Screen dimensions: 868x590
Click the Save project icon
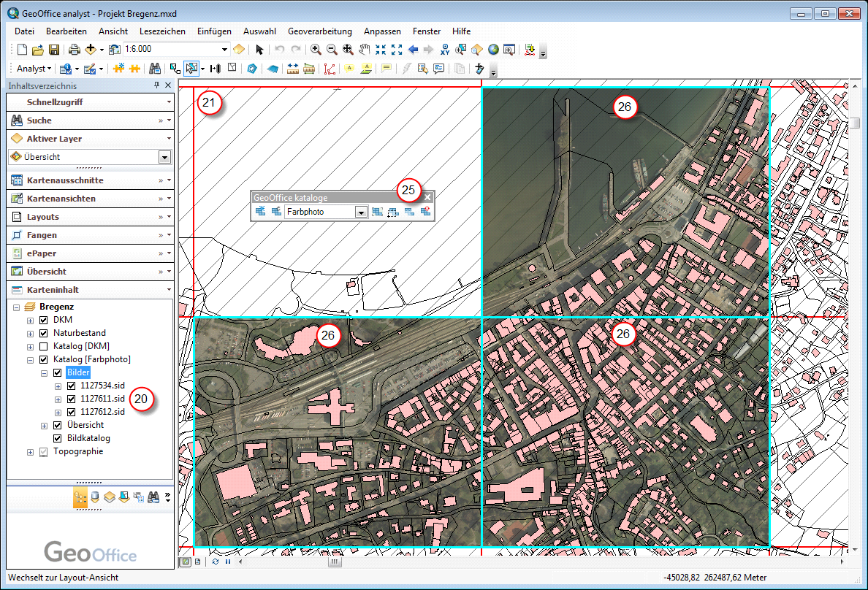[54, 50]
